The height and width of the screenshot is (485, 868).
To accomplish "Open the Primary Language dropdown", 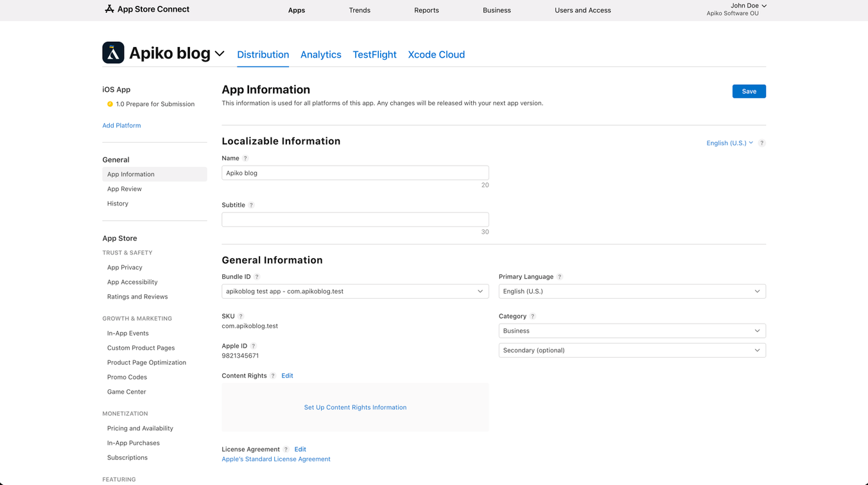I will coord(632,291).
